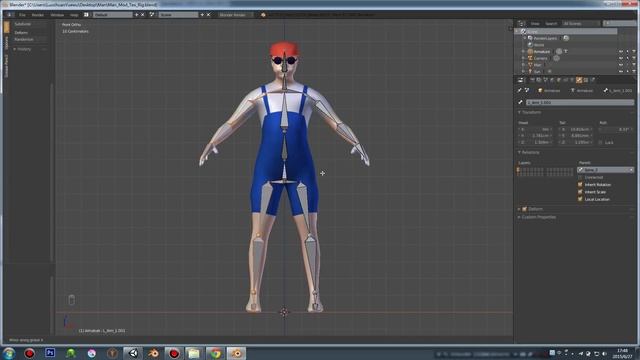640x360 pixels.
Task: Open the outliner Search menu
Action: [x=551, y=24]
